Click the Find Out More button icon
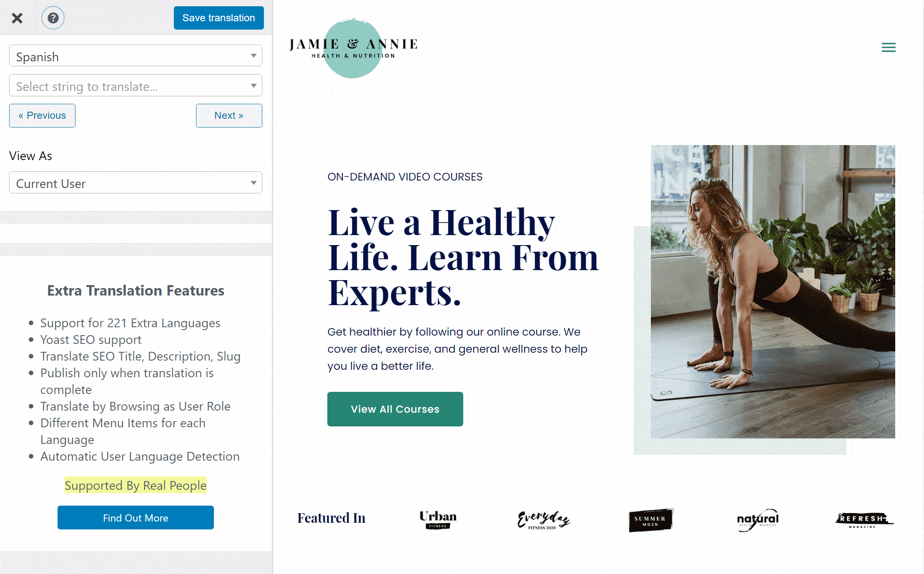Viewport: 924px width, 574px height. 136,517
